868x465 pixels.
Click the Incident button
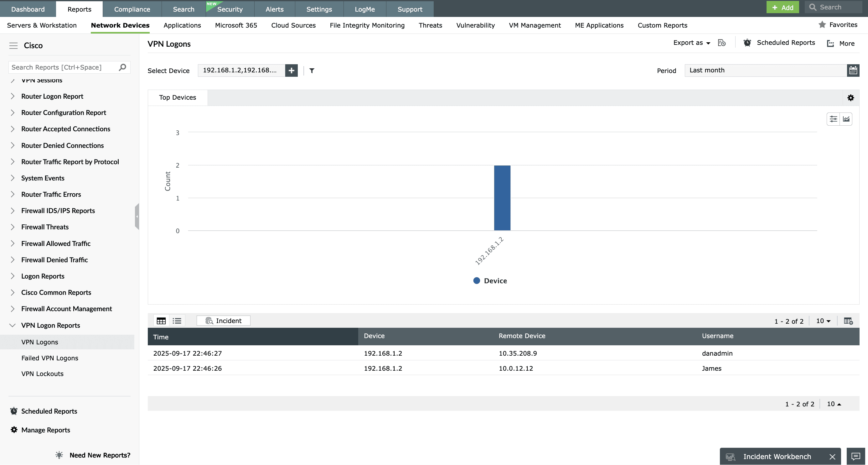pyautogui.click(x=223, y=321)
